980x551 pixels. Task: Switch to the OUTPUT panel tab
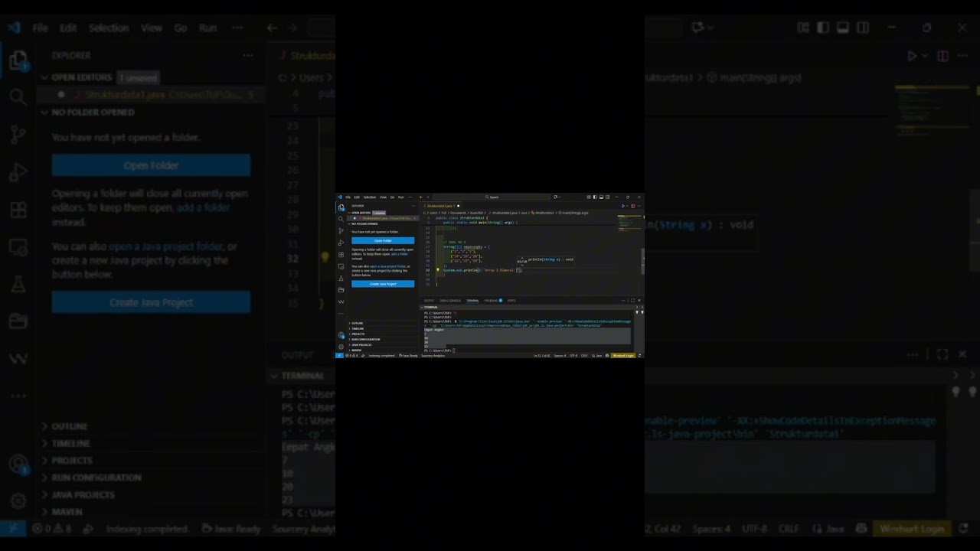429,301
